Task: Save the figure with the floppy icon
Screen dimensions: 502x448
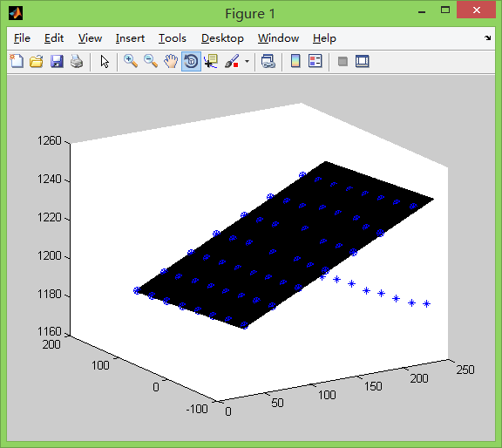Action: pyautogui.click(x=57, y=61)
